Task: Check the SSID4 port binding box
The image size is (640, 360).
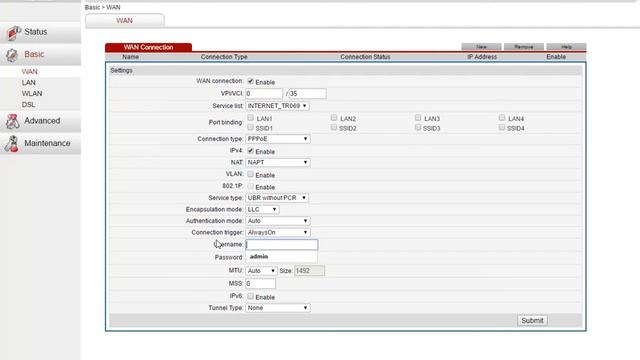Action: click(502, 127)
